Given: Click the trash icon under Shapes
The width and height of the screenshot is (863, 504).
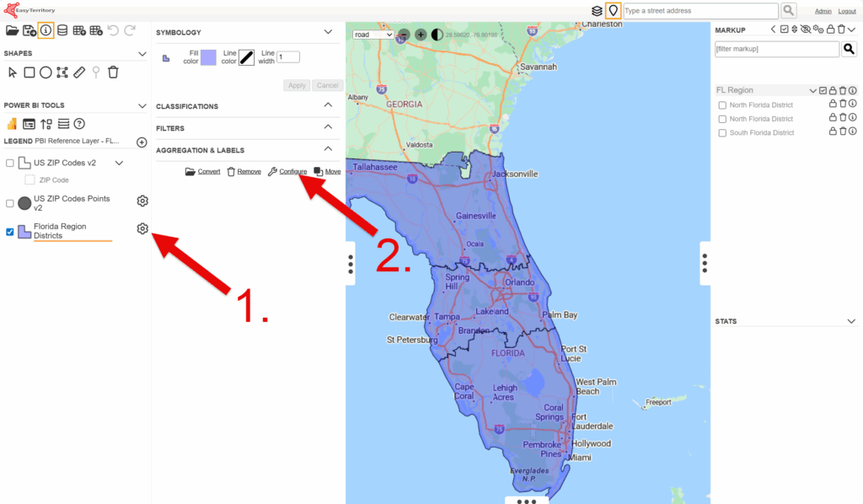Looking at the screenshot, I should coord(113,72).
